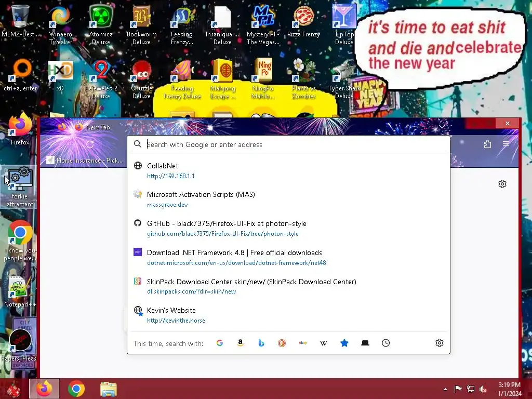Select the TipTop Deluxe desktop shortcut
The image size is (532, 399).
(x=344, y=24)
